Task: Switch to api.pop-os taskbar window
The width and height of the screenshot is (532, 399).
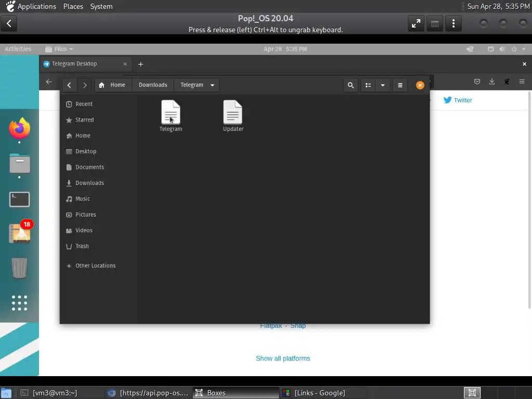Action: 148,393
